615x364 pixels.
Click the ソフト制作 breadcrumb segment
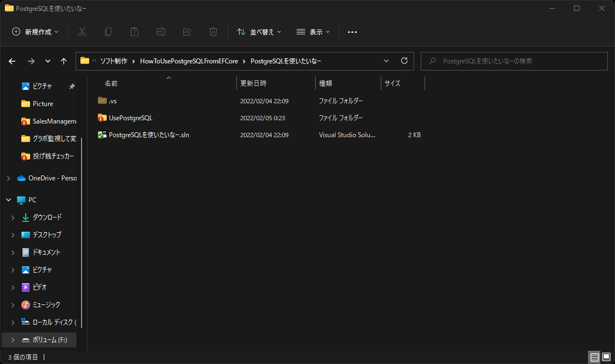pos(114,61)
